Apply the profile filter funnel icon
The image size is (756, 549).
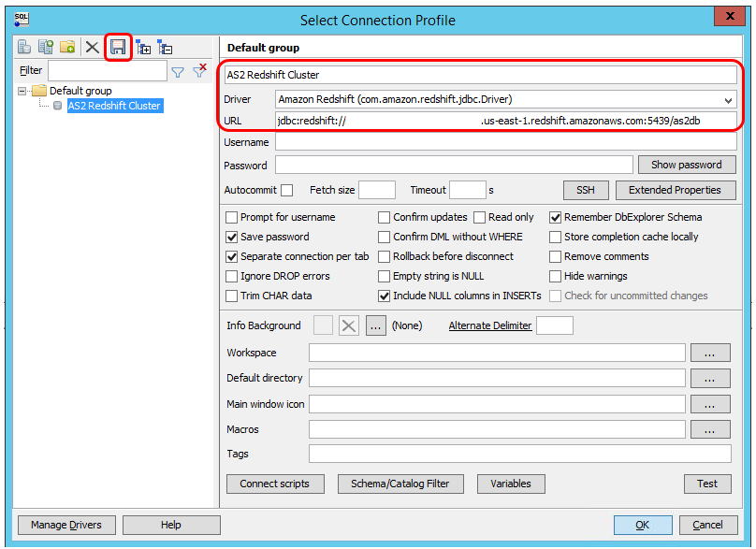178,72
